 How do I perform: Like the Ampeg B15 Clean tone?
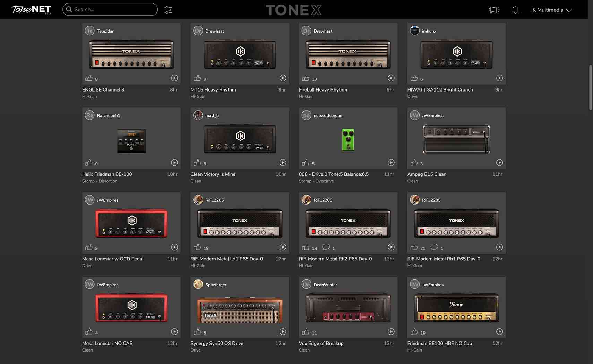[414, 163]
